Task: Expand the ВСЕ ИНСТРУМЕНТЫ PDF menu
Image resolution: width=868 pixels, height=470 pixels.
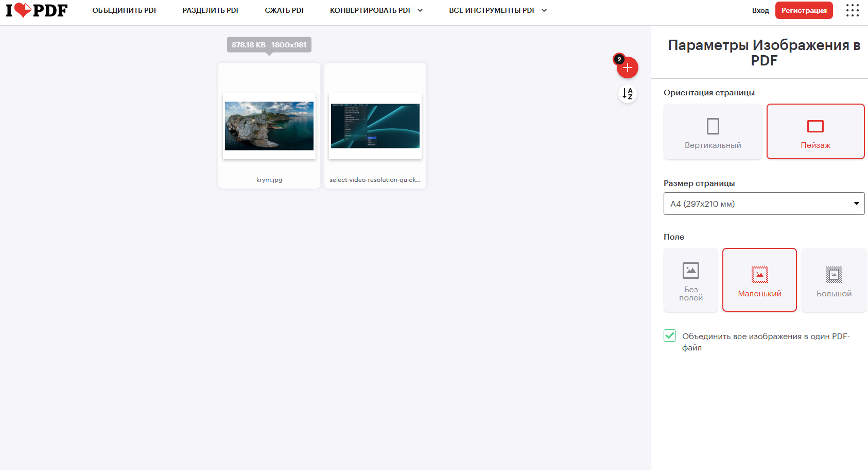Action: point(498,10)
